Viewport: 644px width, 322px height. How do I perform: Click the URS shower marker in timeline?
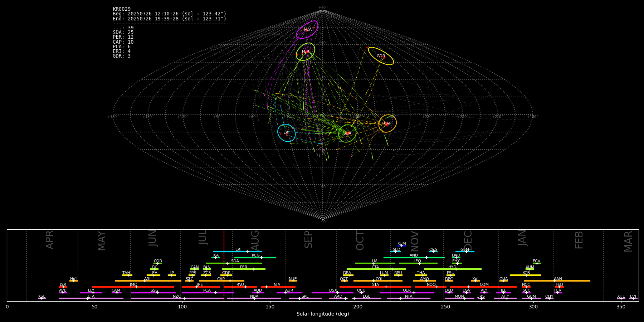pyautogui.click(x=481, y=298)
